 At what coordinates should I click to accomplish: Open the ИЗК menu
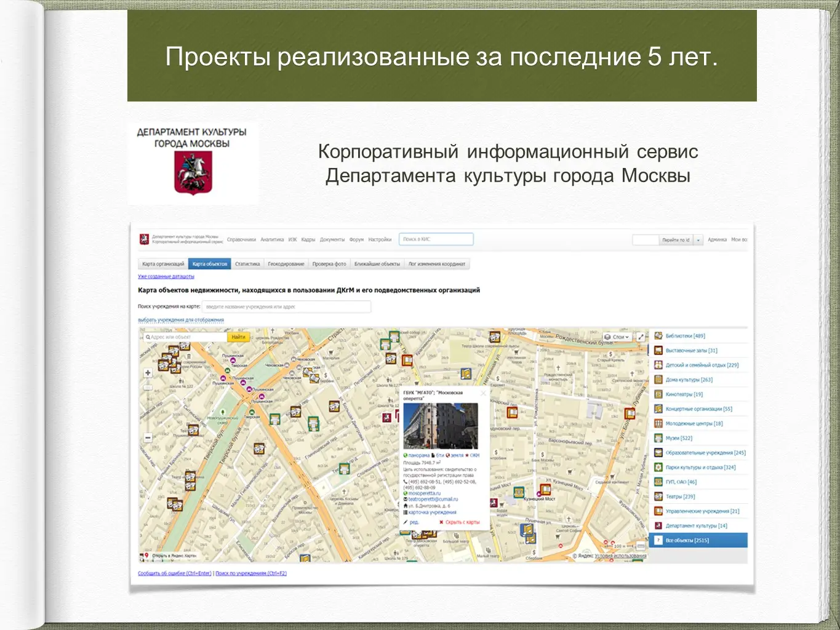click(292, 239)
